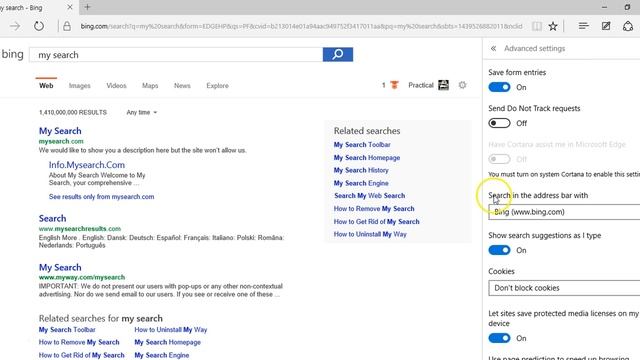This screenshot has width=640, height=360.
Task: Open the Info.Mysearch.Com sublink
Action: click(x=87, y=165)
